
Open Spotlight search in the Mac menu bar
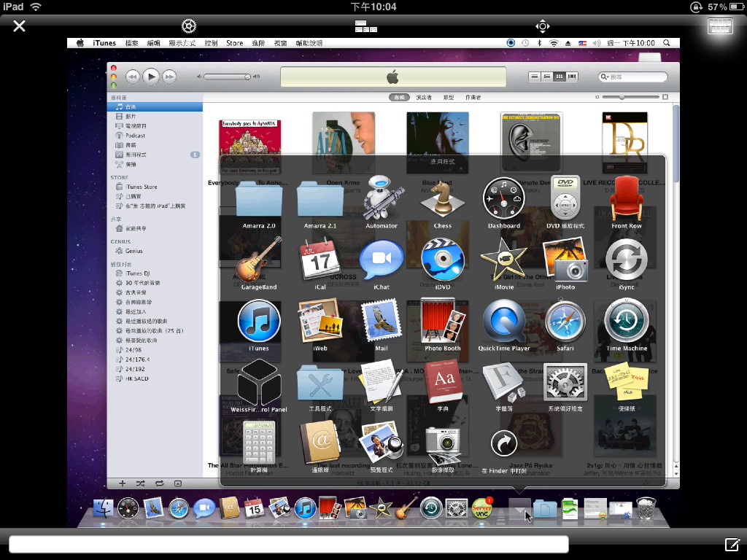pos(667,43)
